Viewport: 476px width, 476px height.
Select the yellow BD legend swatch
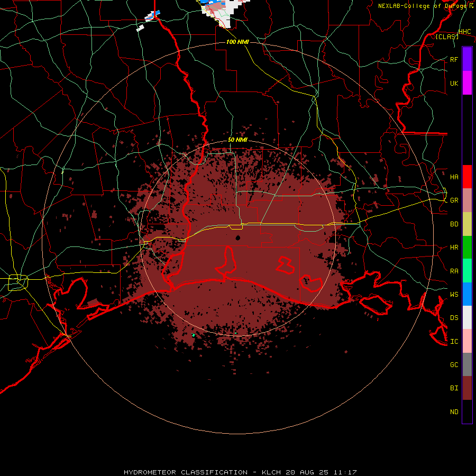pos(467,224)
